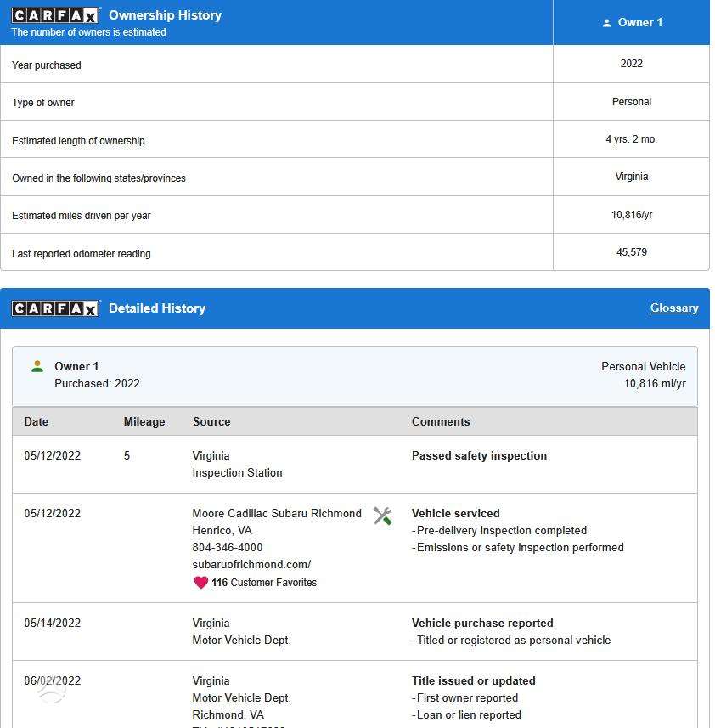Click the date 05/14/2022
The height and width of the screenshot is (728, 715).
[x=53, y=623]
